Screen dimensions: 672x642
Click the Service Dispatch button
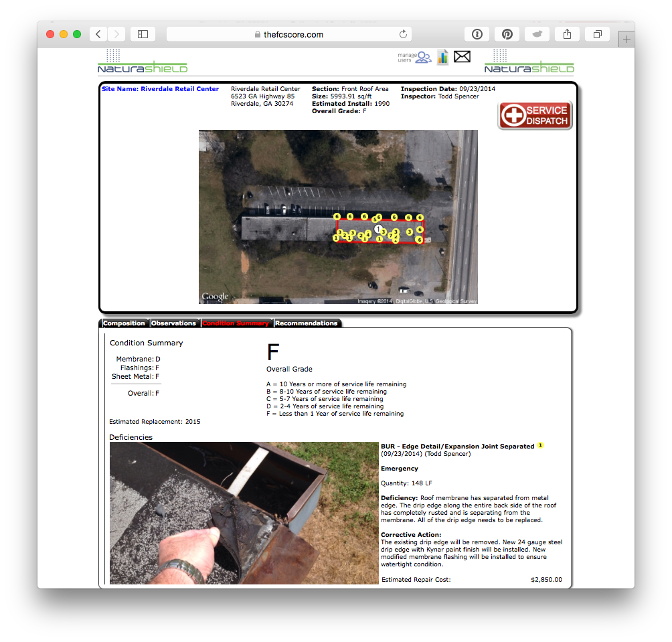(534, 114)
